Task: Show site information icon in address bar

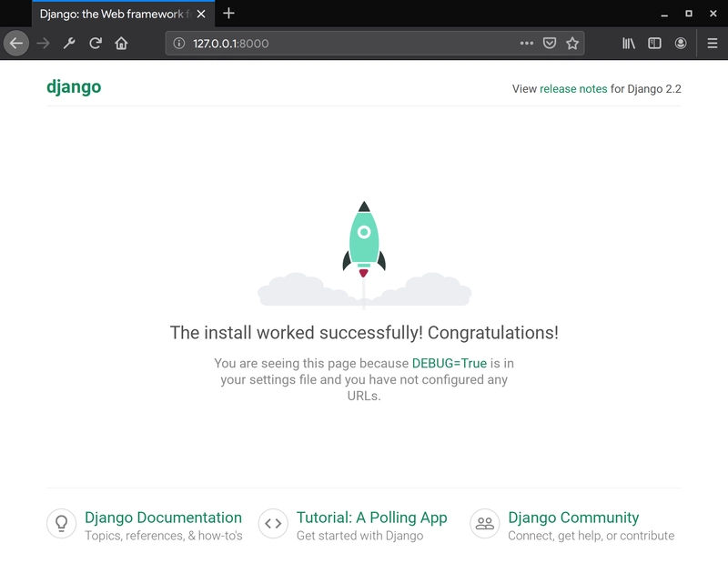Action: [x=178, y=43]
